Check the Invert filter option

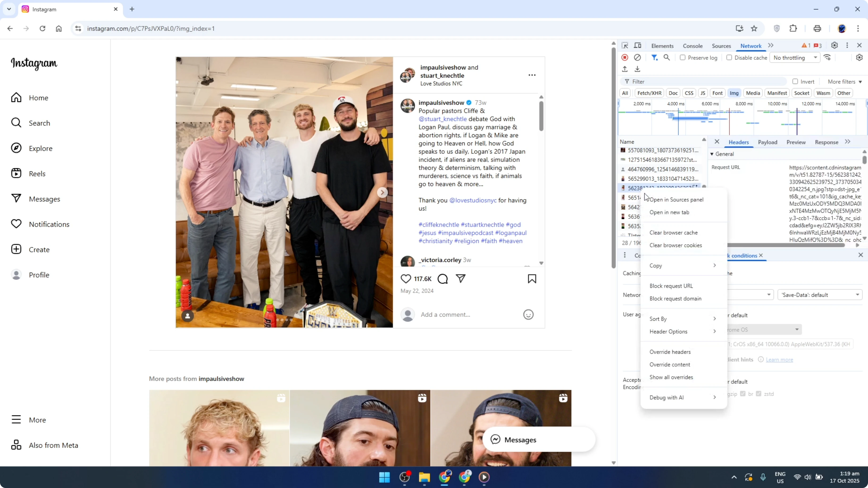795,82
